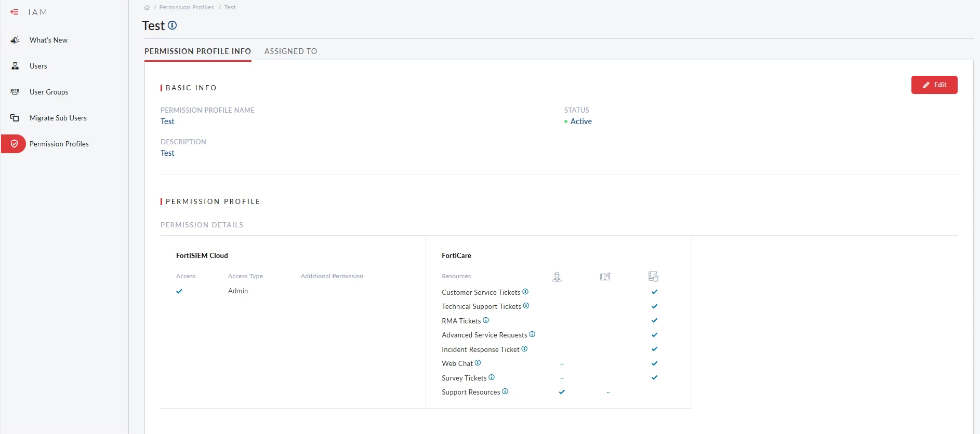The height and width of the screenshot is (434, 980).
Task: Click the Incident Response Ticket label
Action: 481,349
